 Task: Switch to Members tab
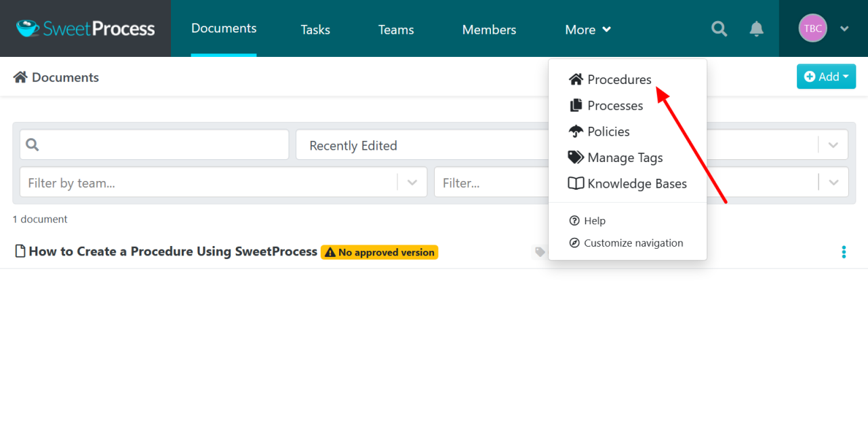point(489,30)
